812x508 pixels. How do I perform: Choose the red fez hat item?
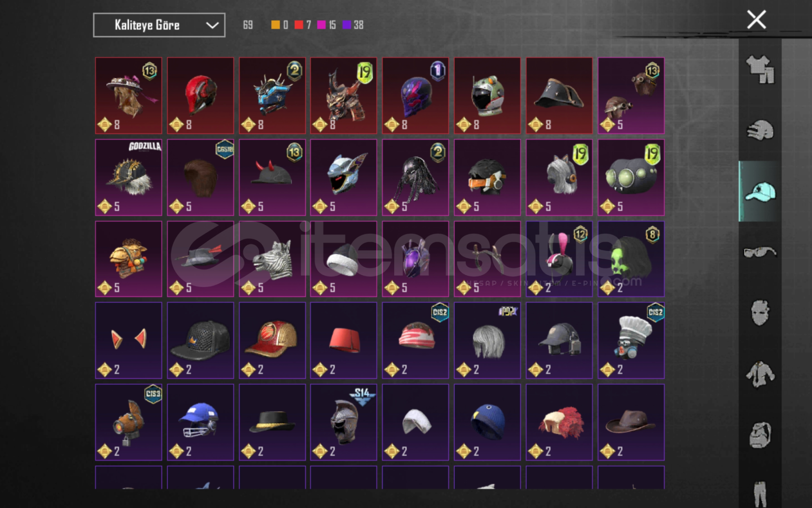point(344,341)
